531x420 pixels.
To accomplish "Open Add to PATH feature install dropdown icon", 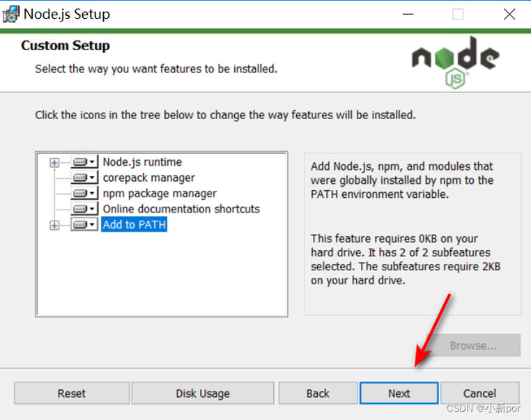I will coord(84,224).
